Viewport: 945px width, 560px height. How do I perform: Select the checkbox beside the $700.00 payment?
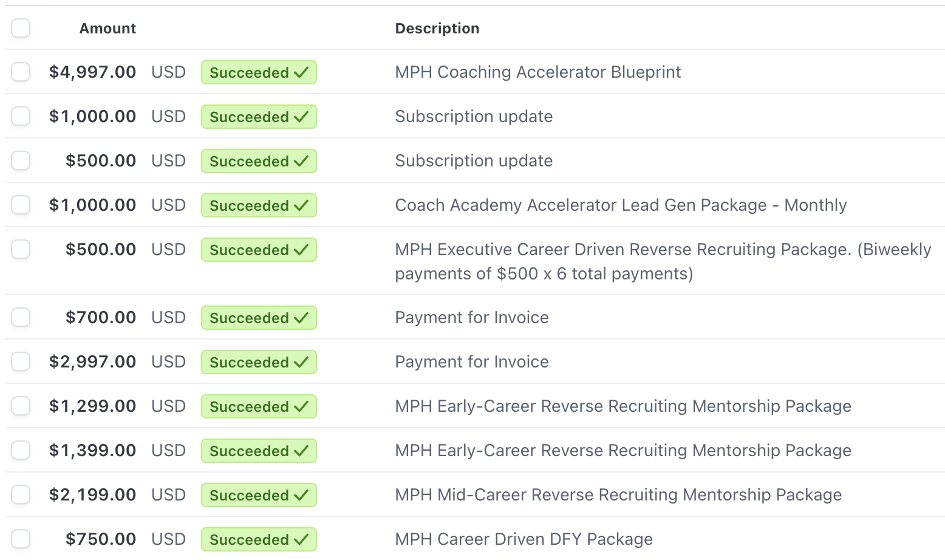click(21, 317)
